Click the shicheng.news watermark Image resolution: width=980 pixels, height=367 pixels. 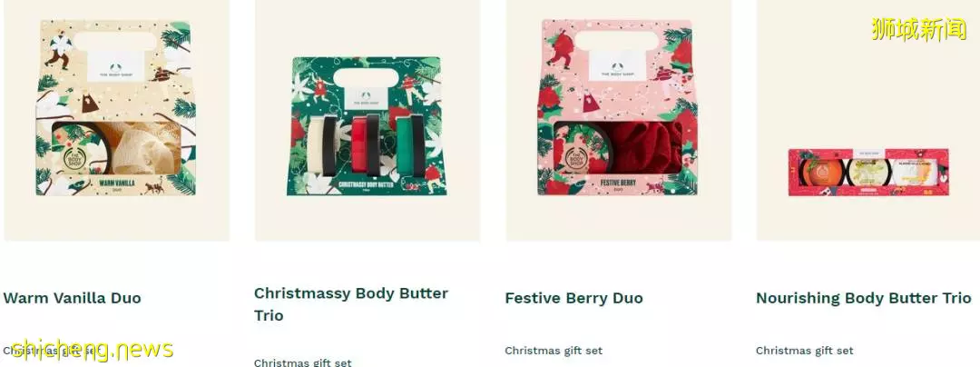tap(93, 350)
